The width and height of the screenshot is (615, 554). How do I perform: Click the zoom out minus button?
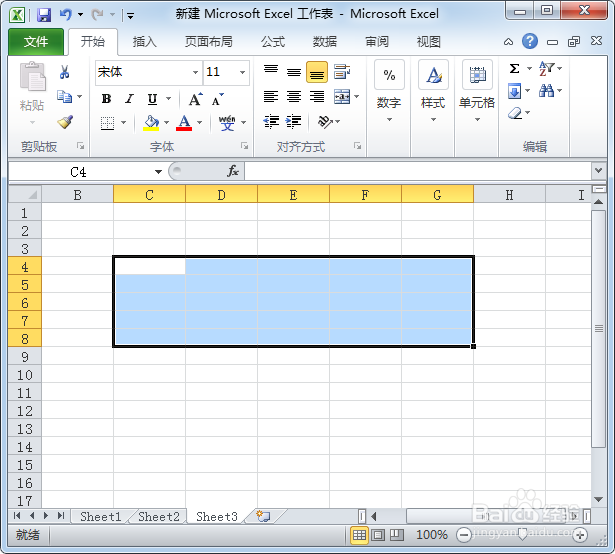pyautogui.click(x=464, y=535)
